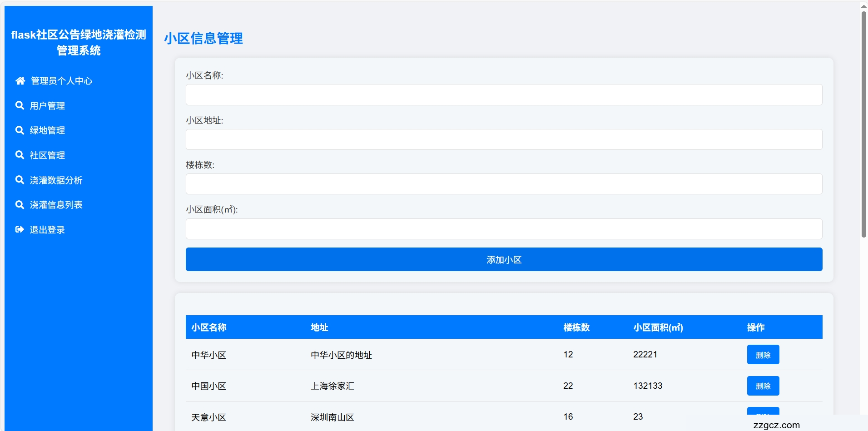The width and height of the screenshot is (868, 431).
Task: Click the 小区面积(㎡) input field
Action: [x=504, y=229]
